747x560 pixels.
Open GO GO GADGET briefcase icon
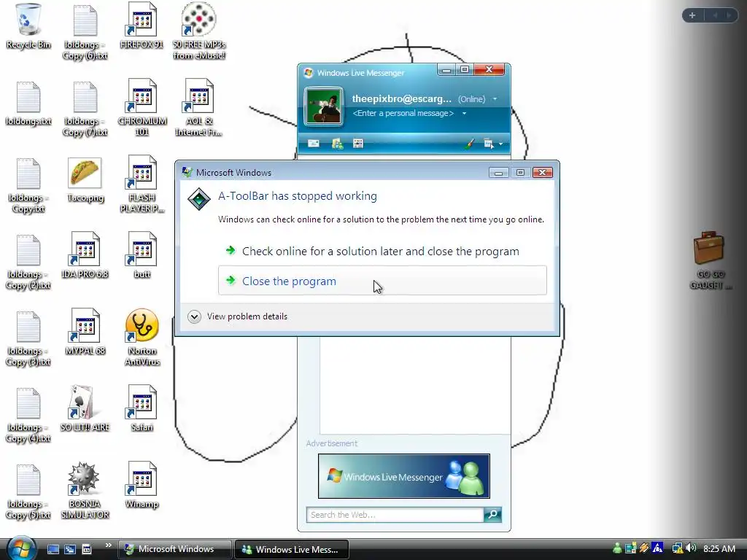tap(709, 248)
